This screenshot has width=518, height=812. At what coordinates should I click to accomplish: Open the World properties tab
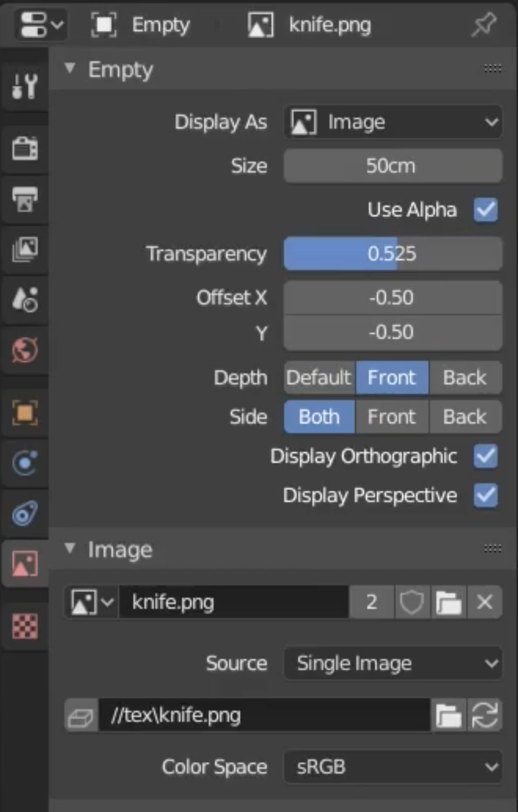25,350
